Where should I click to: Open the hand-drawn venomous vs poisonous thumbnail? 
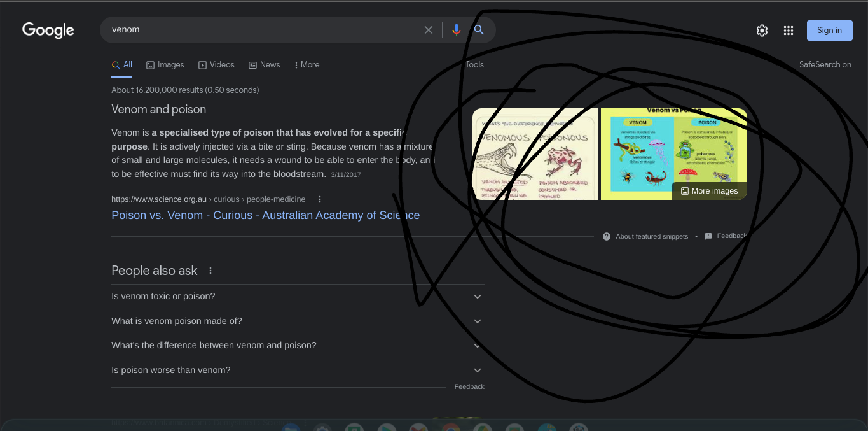(x=535, y=153)
